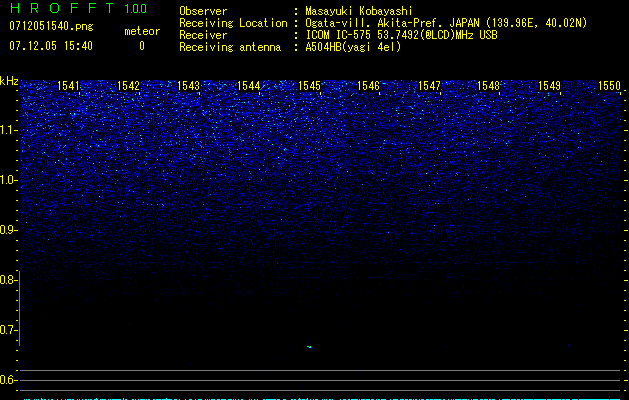Click the kHz axis unit label
Viewport: 629px width, 400px height.
click(x=9, y=81)
